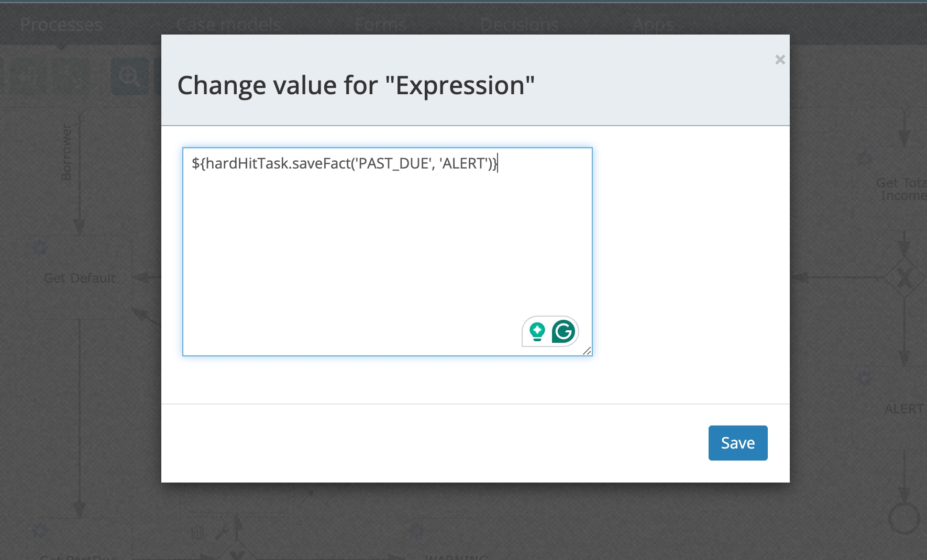Click the gear icon on Get Default
The height and width of the screenshot is (560, 927).
tap(40, 248)
